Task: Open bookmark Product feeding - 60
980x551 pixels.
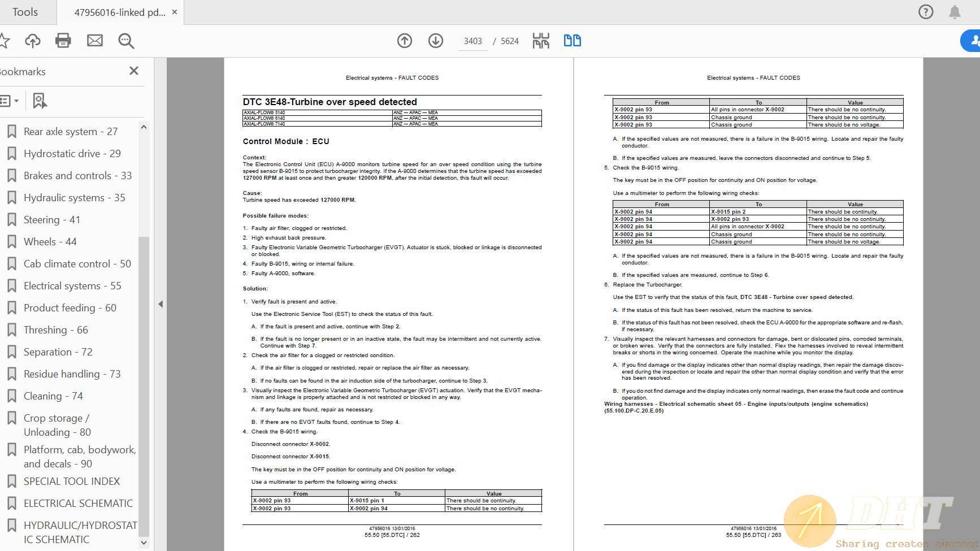Action: [x=70, y=308]
